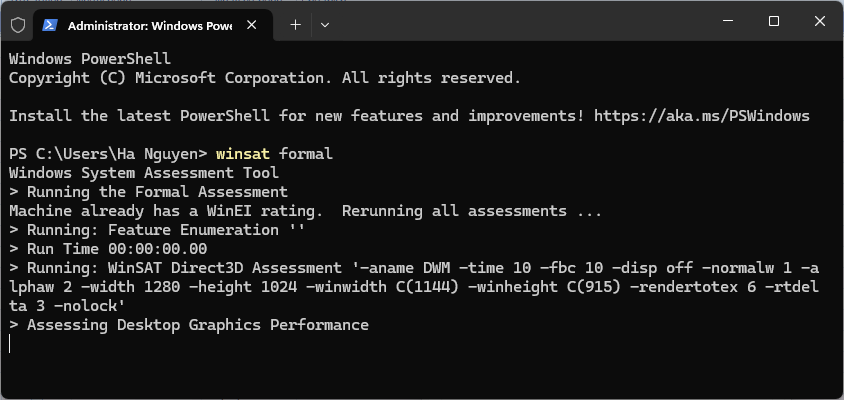Click the blinking cursor on the last line

click(x=10, y=344)
